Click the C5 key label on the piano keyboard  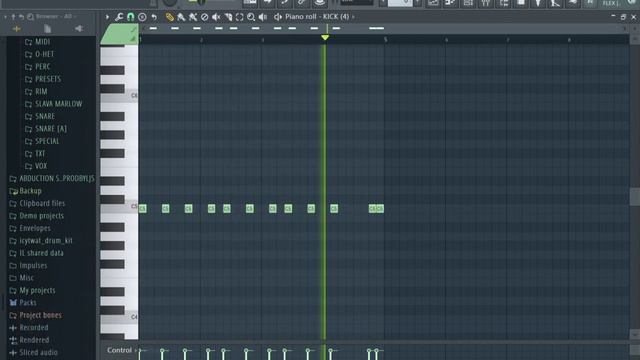click(134, 207)
